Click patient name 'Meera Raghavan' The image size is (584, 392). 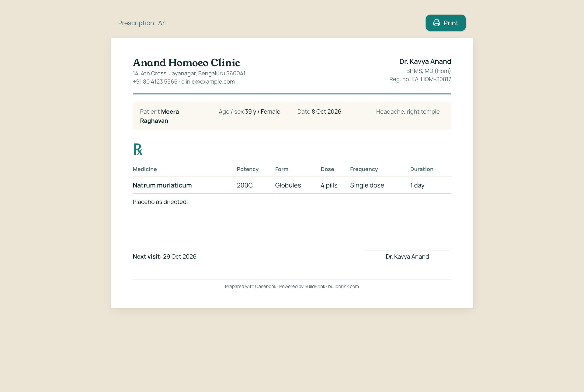pos(159,116)
